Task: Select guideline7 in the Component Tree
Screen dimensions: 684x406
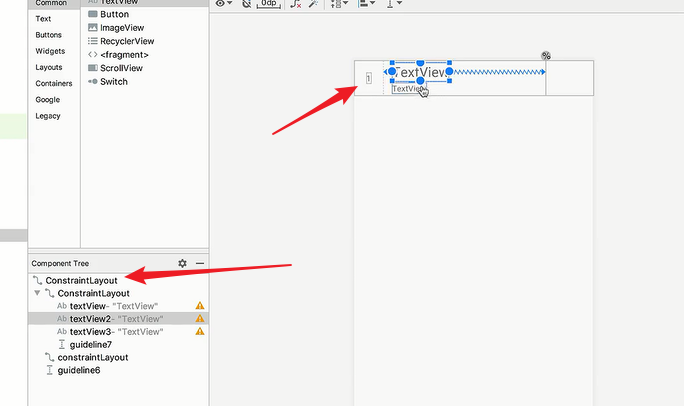Action: (91, 345)
